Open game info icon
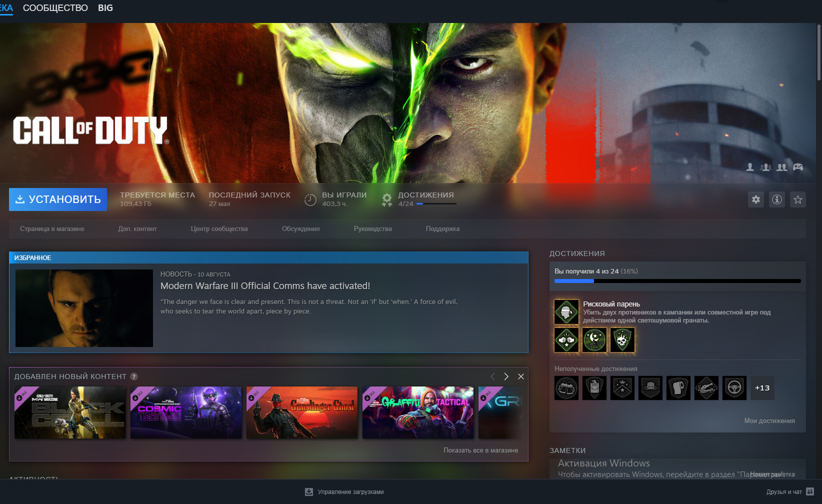 click(777, 199)
